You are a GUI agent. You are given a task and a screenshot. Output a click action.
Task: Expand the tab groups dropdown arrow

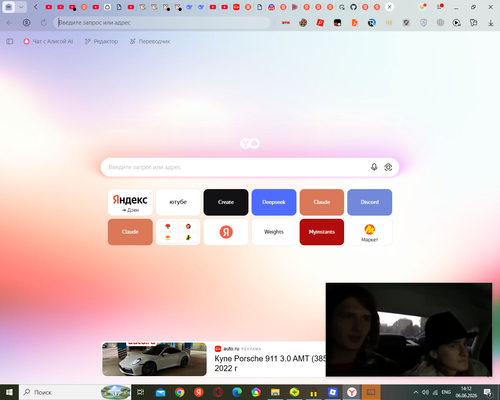tap(21, 7)
